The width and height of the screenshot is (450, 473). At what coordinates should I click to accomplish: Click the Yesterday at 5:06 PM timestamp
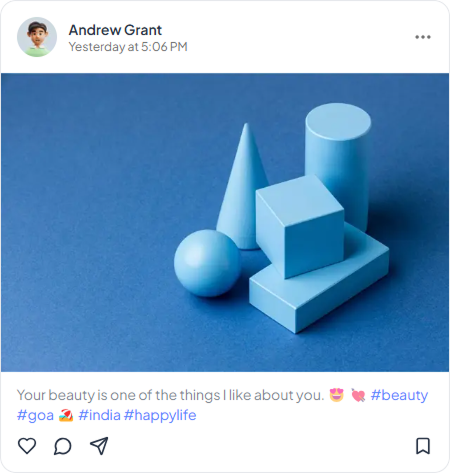(x=128, y=47)
